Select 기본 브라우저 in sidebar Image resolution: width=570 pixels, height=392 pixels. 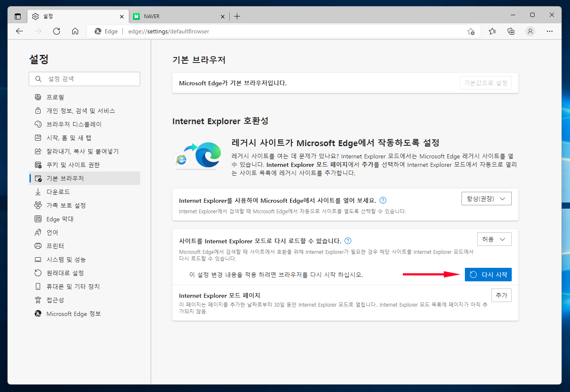point(84,178)
